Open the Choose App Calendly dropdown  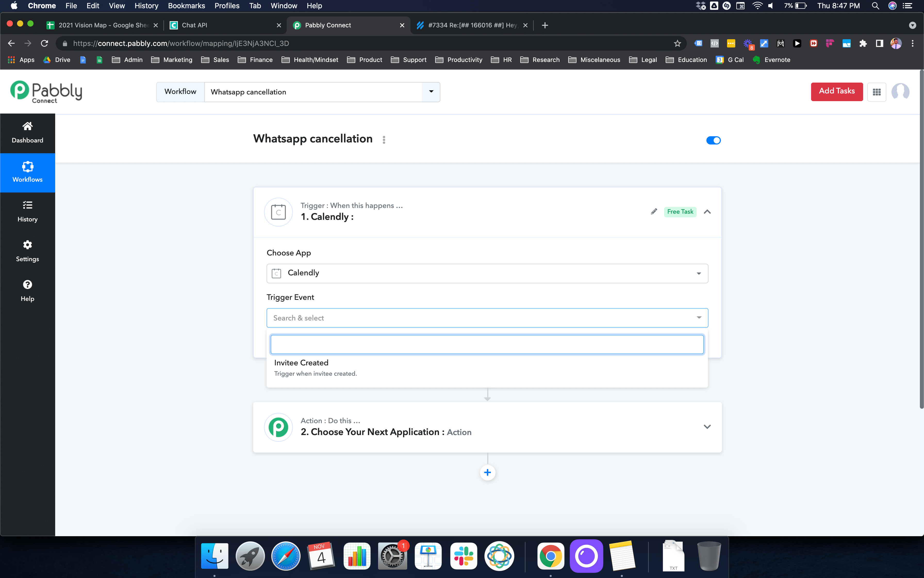[x=487, y=273]
